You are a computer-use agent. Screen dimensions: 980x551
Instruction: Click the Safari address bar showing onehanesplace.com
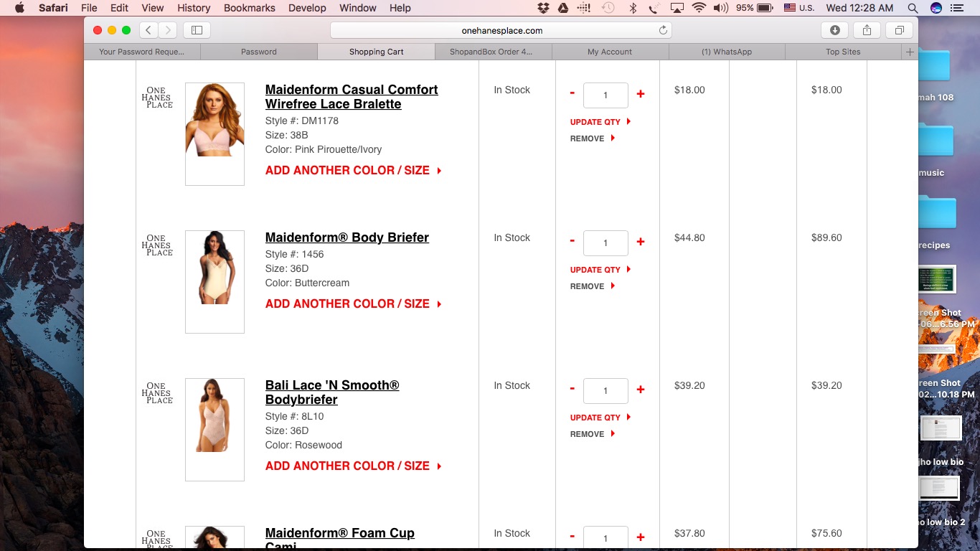pyautogui.click(x=501, y=30)
